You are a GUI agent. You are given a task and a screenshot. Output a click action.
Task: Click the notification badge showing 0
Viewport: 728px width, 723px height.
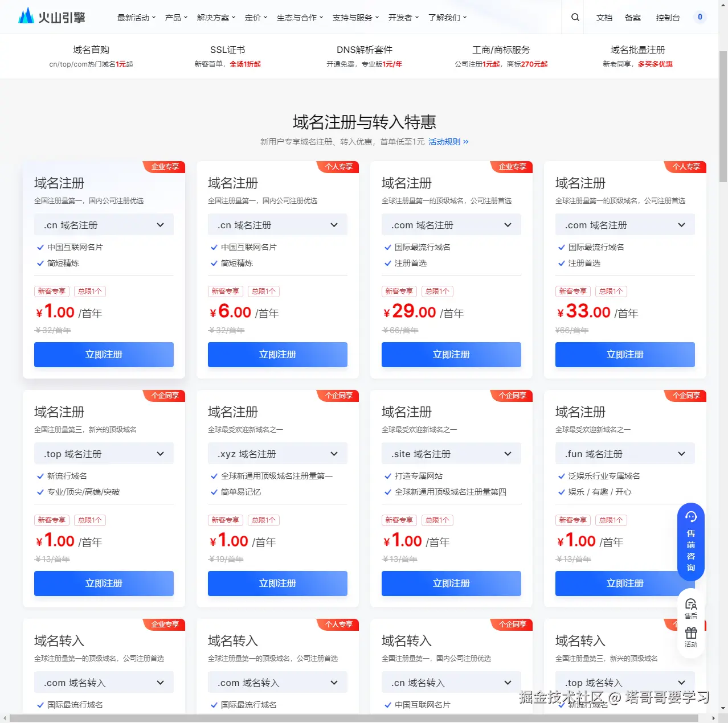pyautogui.click(x=700, y=17)
